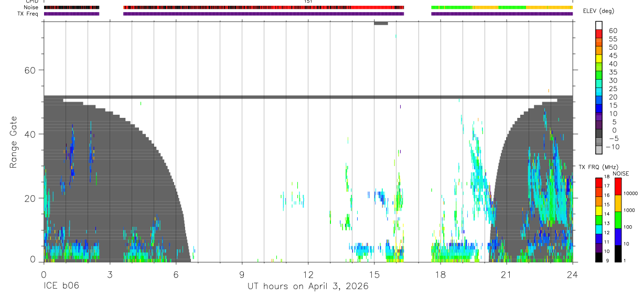Click the '25' value on the ELEV colorbar

613,89
